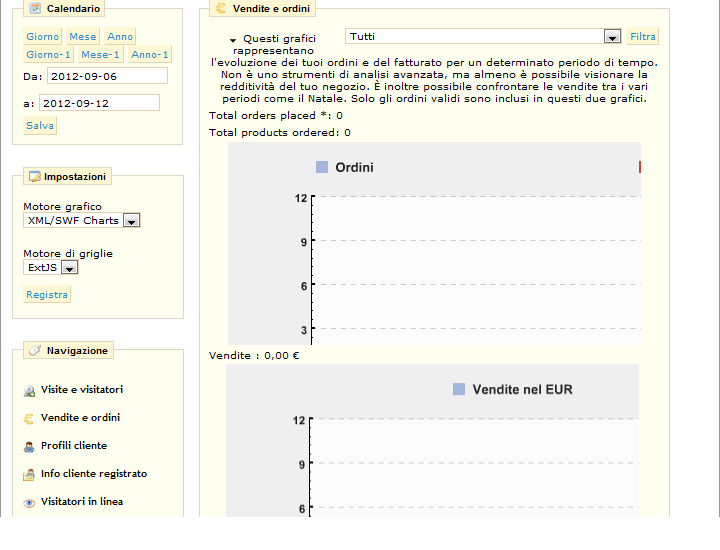Click the Info cliente registrato icon
The height and width of the screenshot is (550, 720).
click(30, 474)
